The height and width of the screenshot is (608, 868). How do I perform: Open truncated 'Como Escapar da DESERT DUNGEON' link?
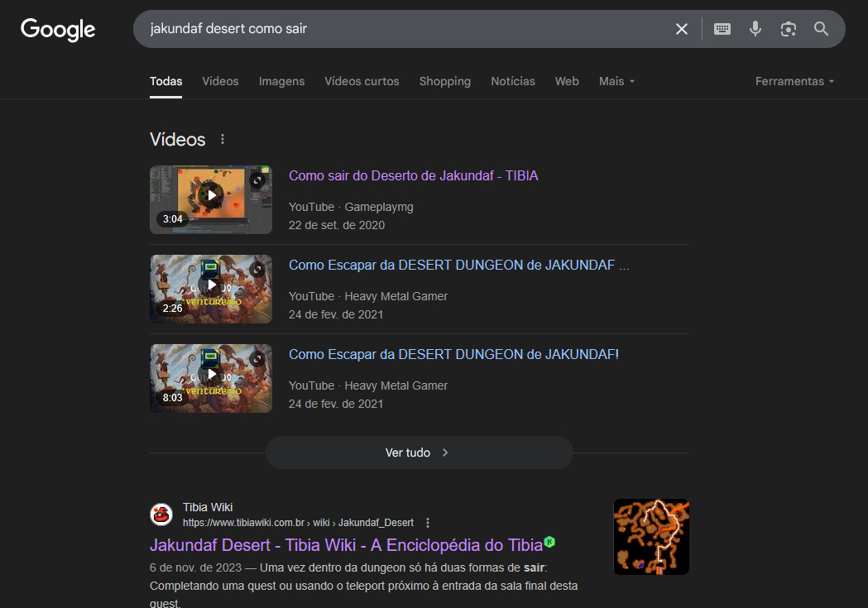click(x=459, y=265)
